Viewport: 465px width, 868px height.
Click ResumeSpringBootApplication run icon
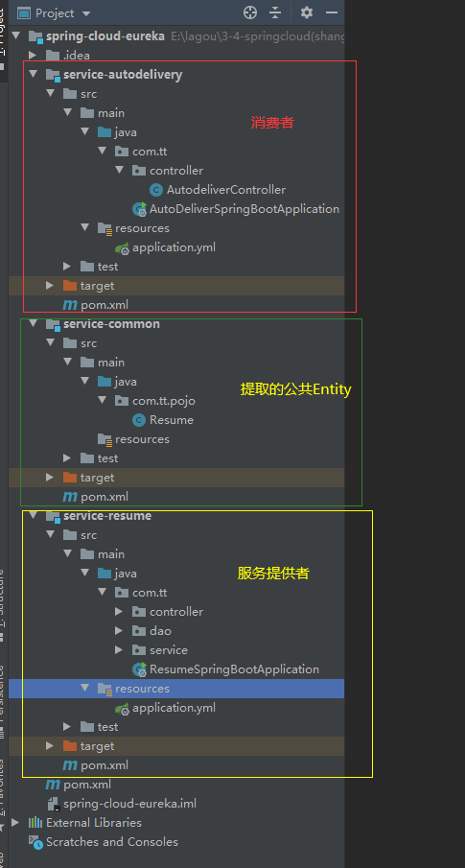[x=139, y=669]
